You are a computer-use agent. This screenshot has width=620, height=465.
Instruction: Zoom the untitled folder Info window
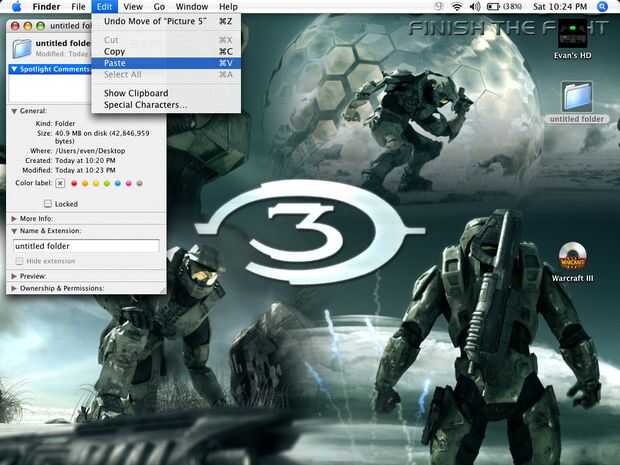point(40,26)
